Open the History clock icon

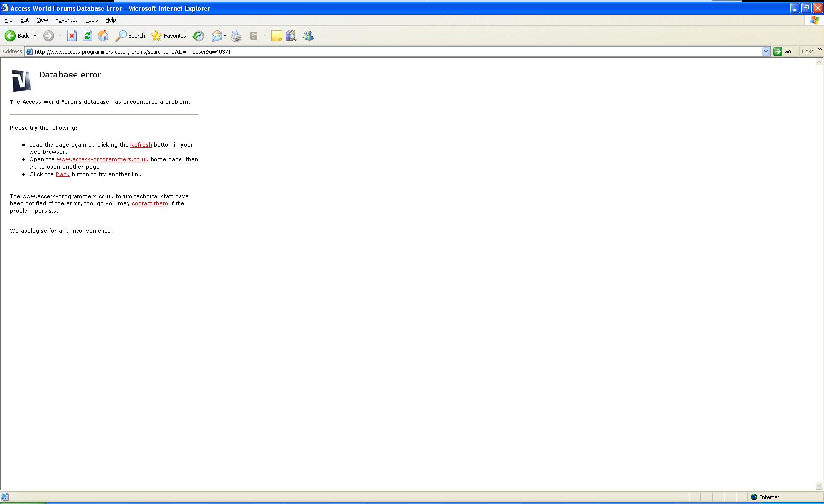(x=198, y=36)
